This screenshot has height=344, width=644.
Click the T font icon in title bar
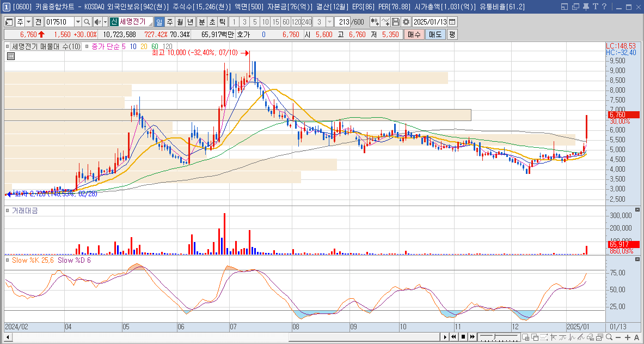click(594, 7)
